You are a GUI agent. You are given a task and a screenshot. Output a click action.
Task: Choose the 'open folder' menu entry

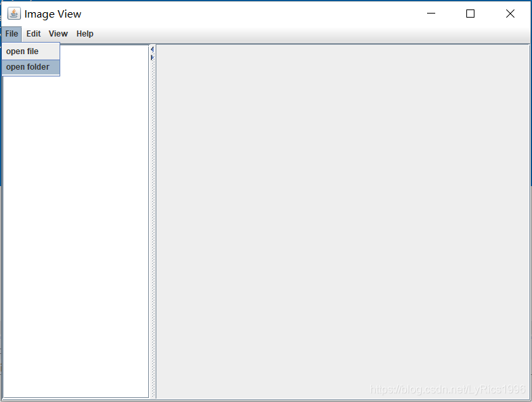click(31, 67)
